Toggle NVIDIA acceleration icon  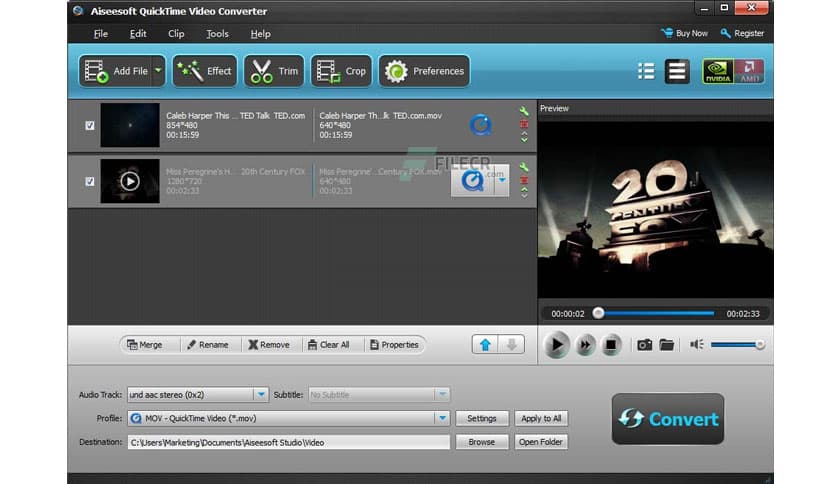tap(718, 71)
